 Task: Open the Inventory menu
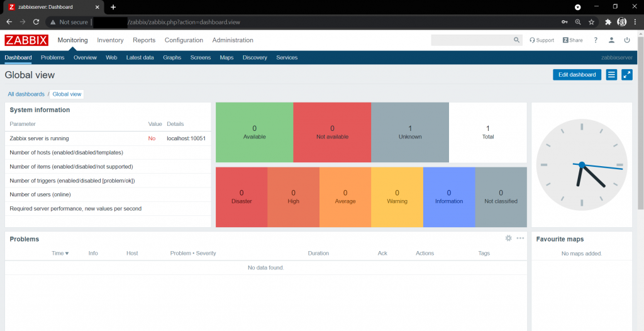110,40
